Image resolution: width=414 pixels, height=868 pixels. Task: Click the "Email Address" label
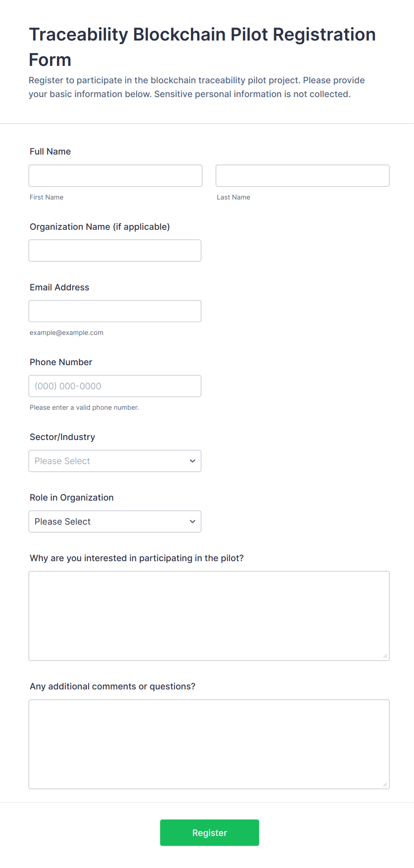(60, 287)
